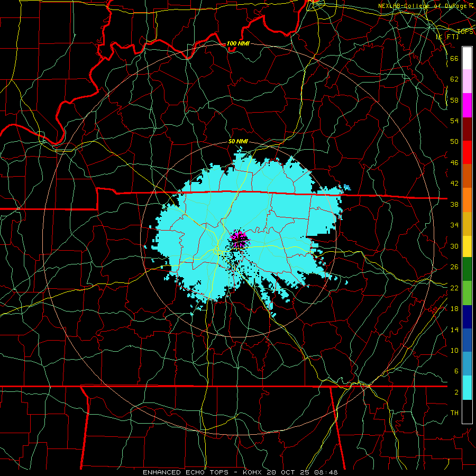The width and height of the screenshot is (476, 476).
Task: Click the navy 22 kft legend swatch
Action: (467, 317)
